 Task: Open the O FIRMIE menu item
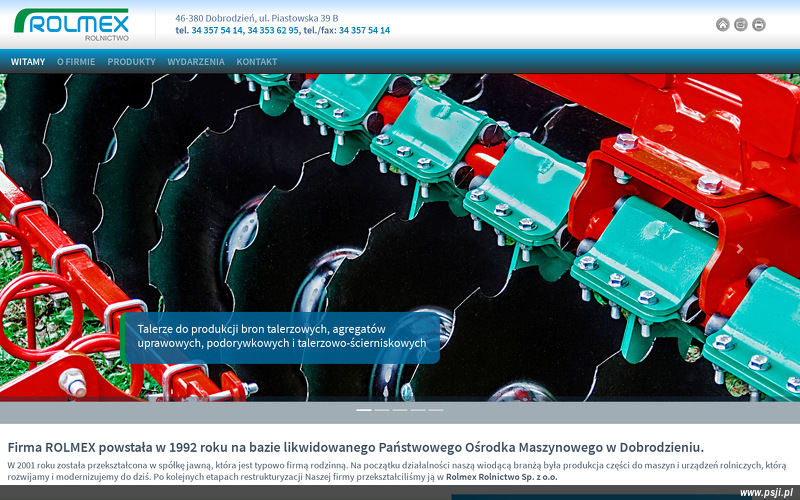click(76, 62)
